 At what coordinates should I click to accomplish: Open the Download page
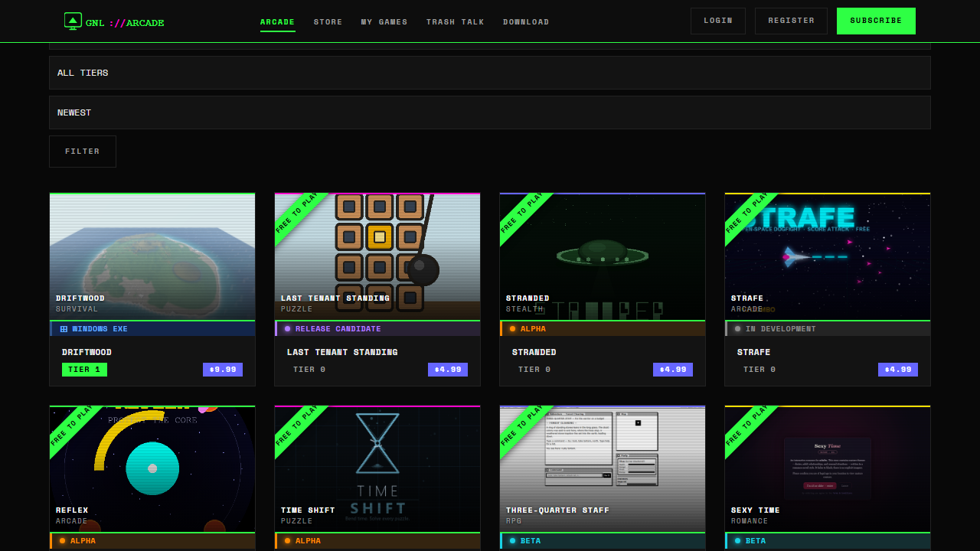click(x=526, y=22)
